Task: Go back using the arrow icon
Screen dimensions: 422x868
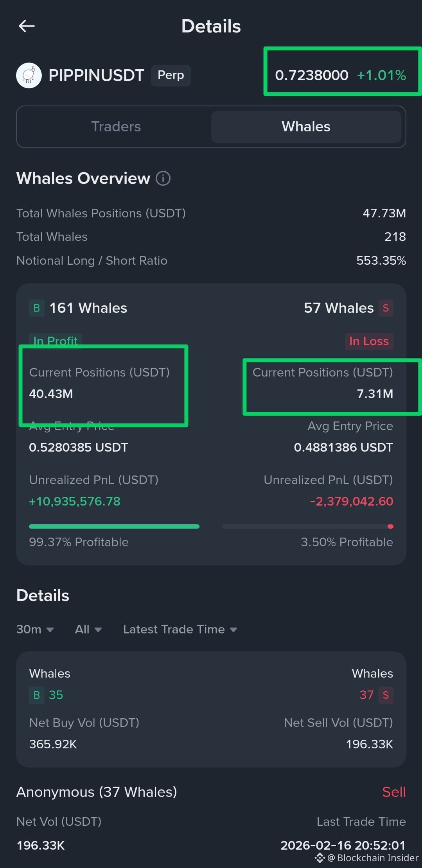Action: (27, 26)
